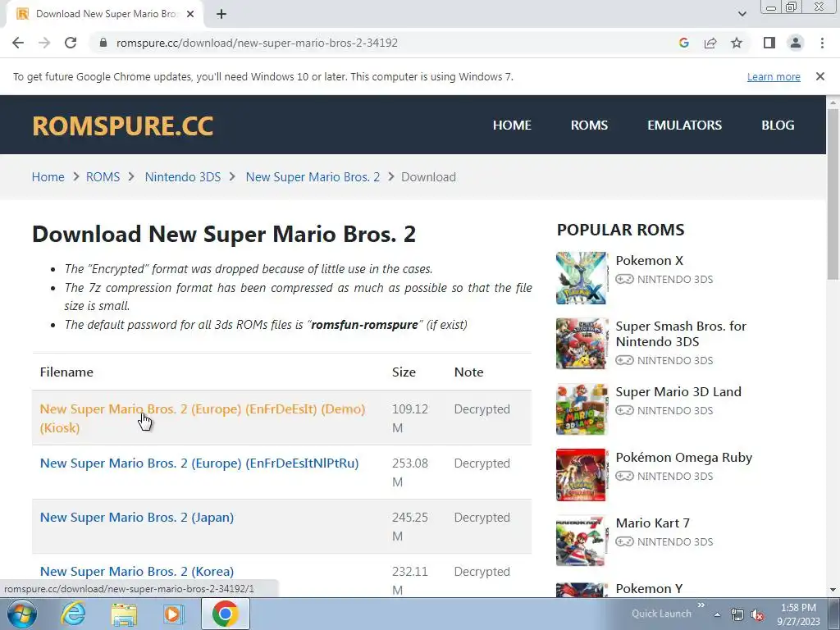Viewport: 840px width, 630px height.
Task: Click the Super Mario 3D Land thumbnail
Action: pyautogui.click(x=582, y=409)
